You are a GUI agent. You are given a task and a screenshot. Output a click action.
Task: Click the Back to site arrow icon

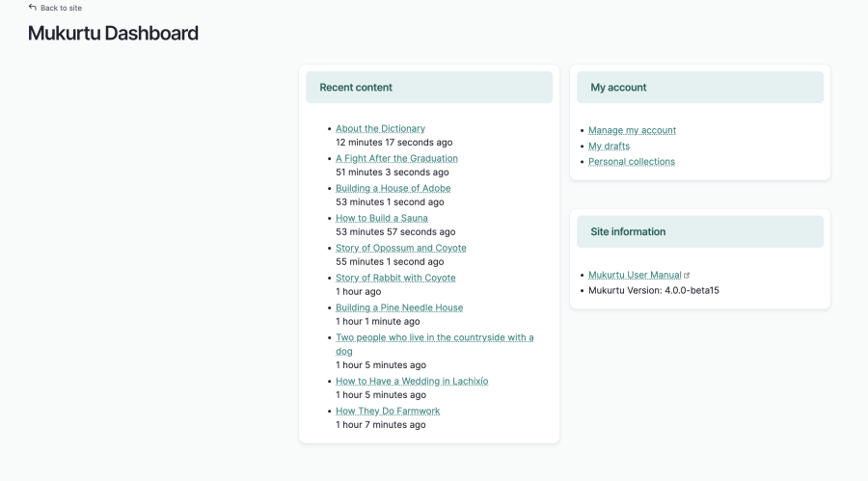(33, 7)
